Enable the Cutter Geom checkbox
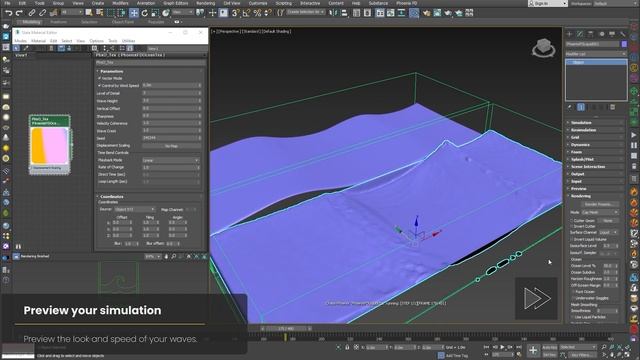Screen dimensions: 640x360 [572, 220]
